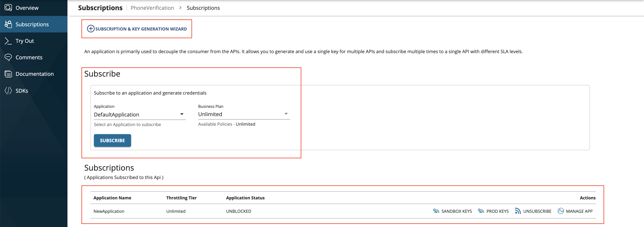644x227 pixels.
Task: Select the NewApplication row name
Action: click(109, 211)
